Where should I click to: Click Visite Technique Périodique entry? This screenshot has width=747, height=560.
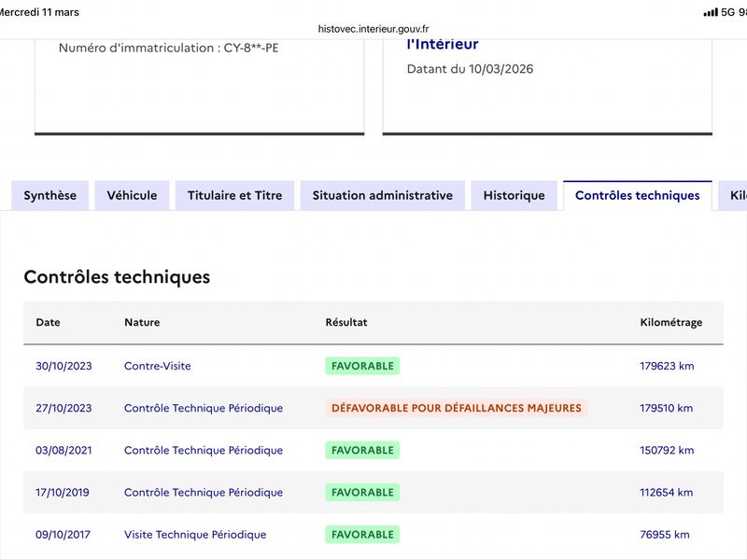tap(195, 534)
